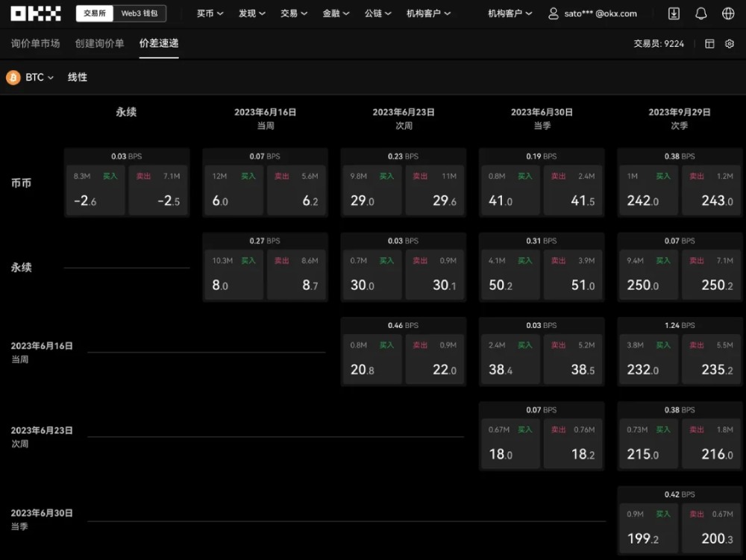The width and height of the screenshot is (746, 560).
Task: Open the settings gear icon
Action: coord(730,44)
